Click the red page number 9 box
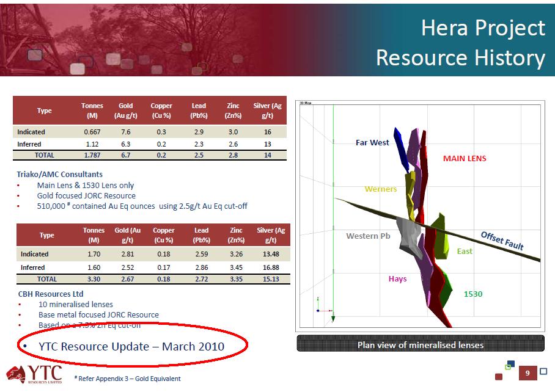The height and width of the screenshot is (392, 555). pyautogui.click(x=527, y=372)
